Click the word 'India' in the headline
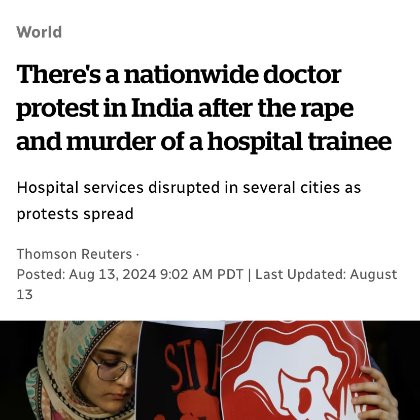 pos(162,108)
